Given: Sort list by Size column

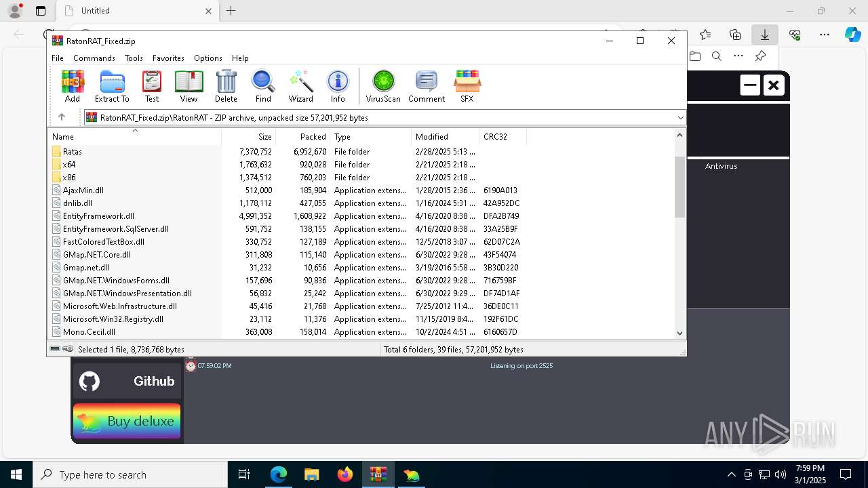Looking at the screenshot, I should click(x=249, y=136).
